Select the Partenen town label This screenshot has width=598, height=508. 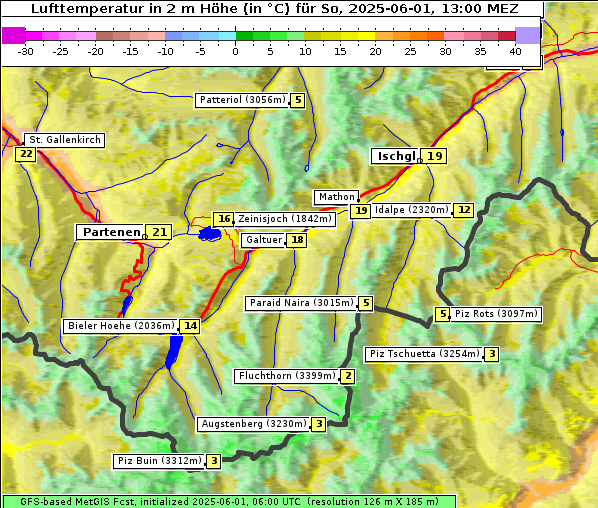point(111,232)
